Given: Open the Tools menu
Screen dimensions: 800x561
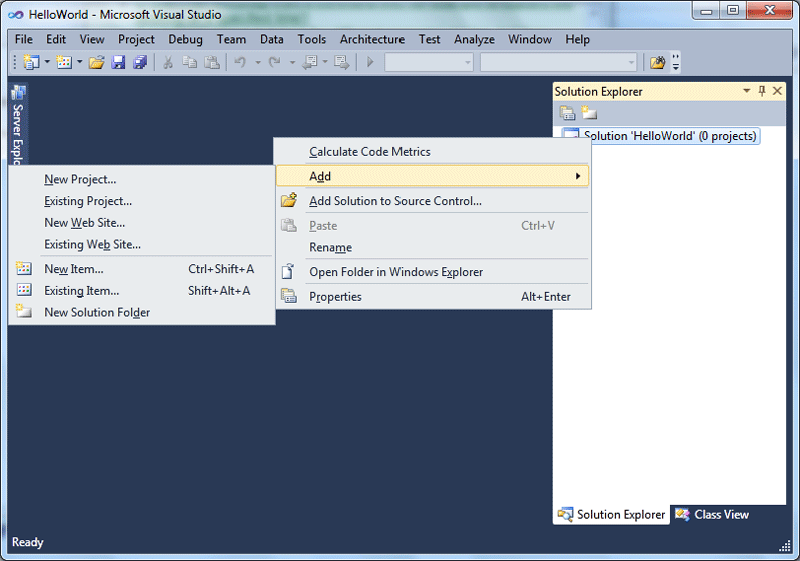Looking at the screenshot, I should (x=312, y=39).
